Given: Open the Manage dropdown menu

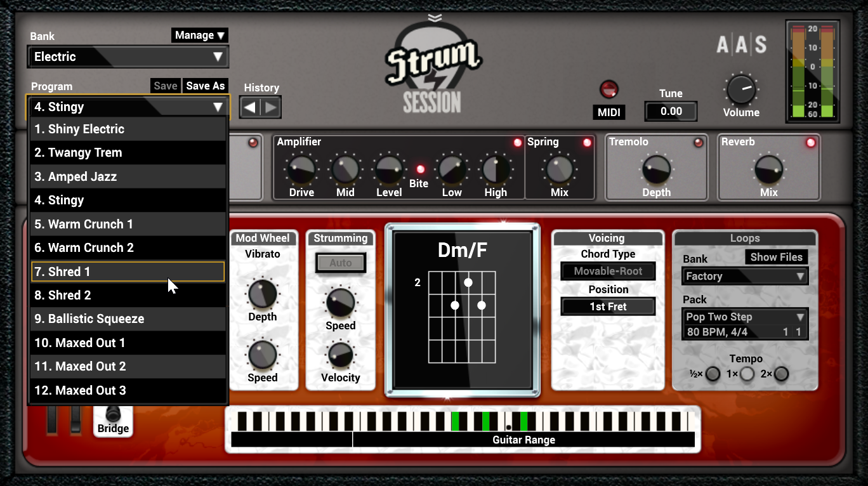Looking at the screenshot, I should (x=200, y=35).
